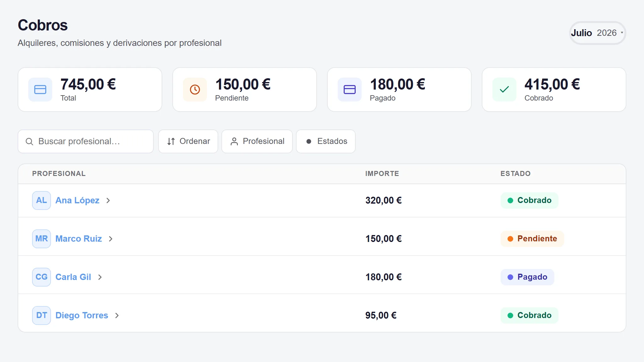Click the Pendiente status badge for Marco Ruiz

[532, 239]
